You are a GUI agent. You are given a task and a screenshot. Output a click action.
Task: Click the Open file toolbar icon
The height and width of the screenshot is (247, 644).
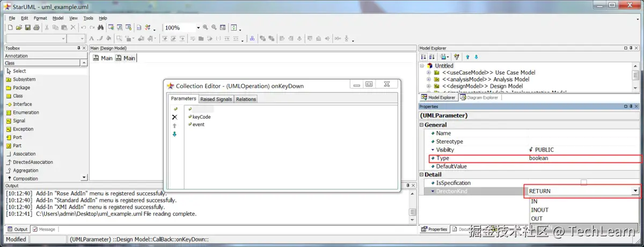click(x=19, y=27)
